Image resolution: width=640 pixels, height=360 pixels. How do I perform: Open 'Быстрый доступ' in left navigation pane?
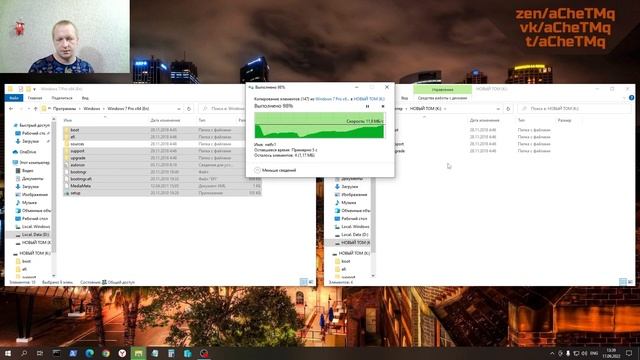click(x=31, y=125)
